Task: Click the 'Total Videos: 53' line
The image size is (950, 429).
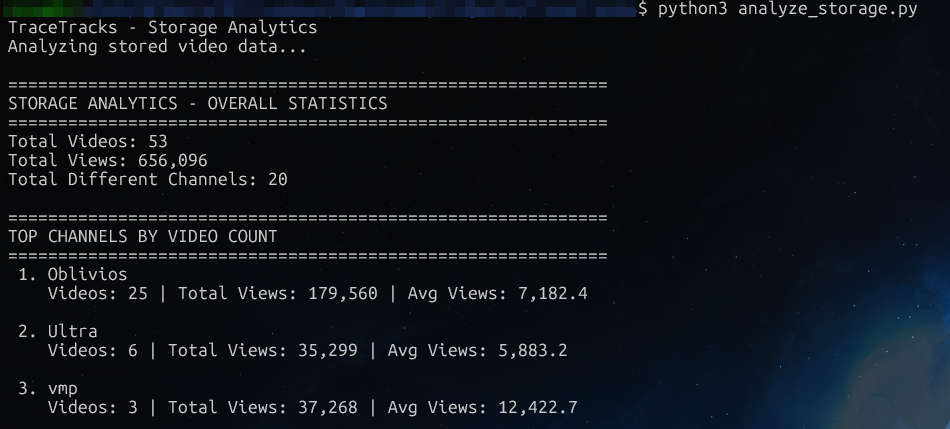Action: click(x=88, y=142)
